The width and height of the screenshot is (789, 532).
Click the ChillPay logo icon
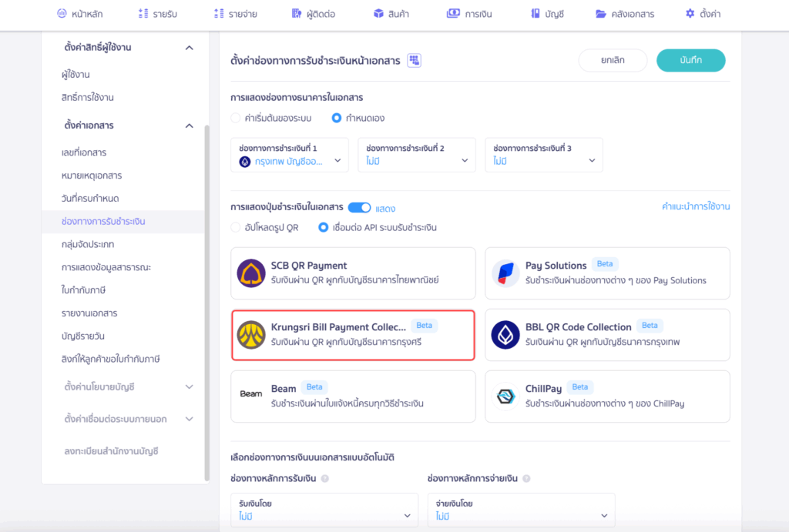coord(505,396)
